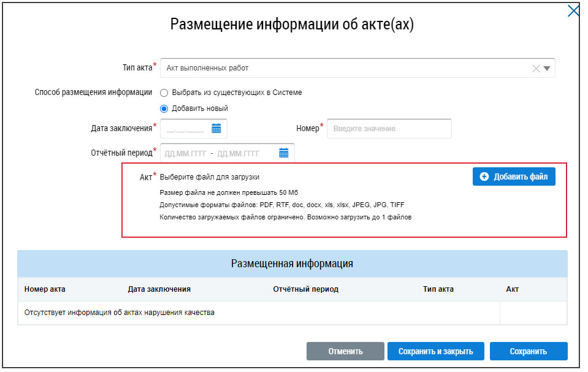Clear the selected Тип акта value

pyautogui.click(x=536, y=69)
